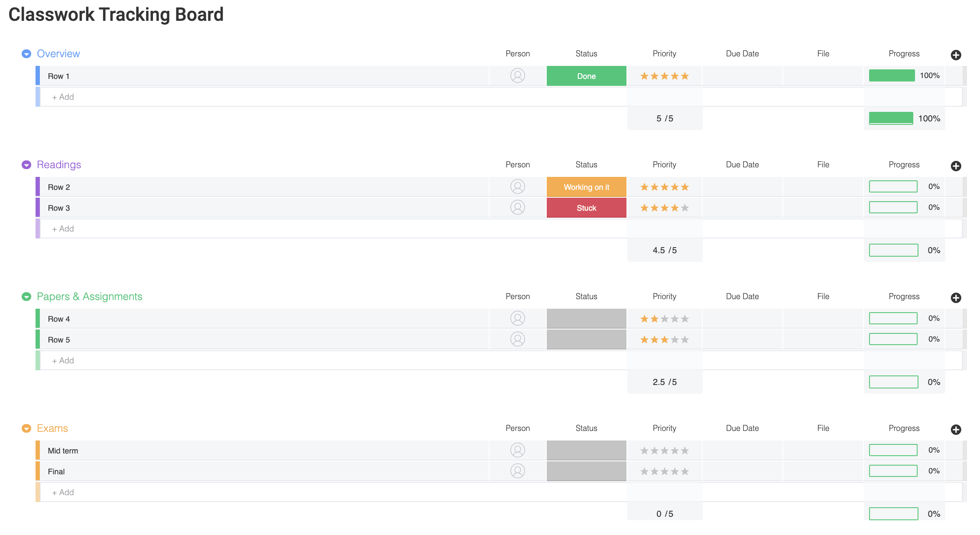Image resolution: width=980 pixels, height=535 pixels.
Task: Click Row 1 progress bar at 100%
Action: [x=892, y=75]
